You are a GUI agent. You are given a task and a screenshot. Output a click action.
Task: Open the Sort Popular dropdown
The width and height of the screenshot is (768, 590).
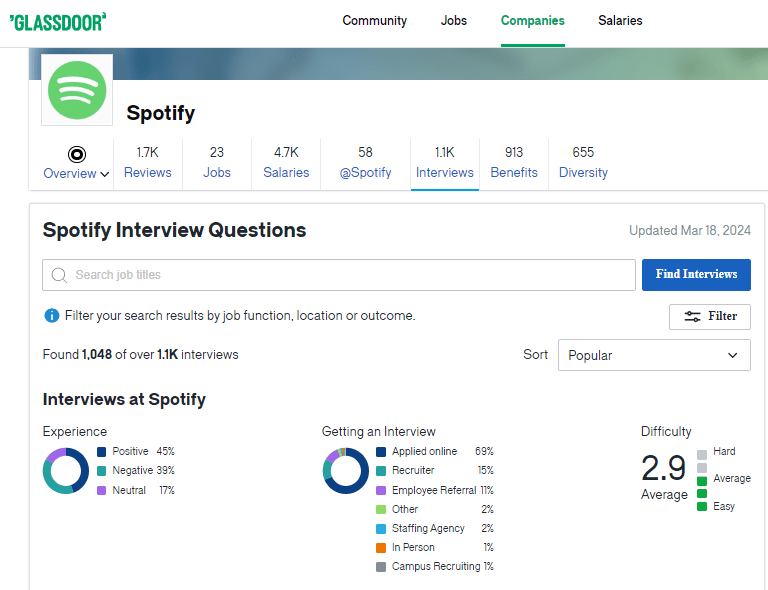654,355
